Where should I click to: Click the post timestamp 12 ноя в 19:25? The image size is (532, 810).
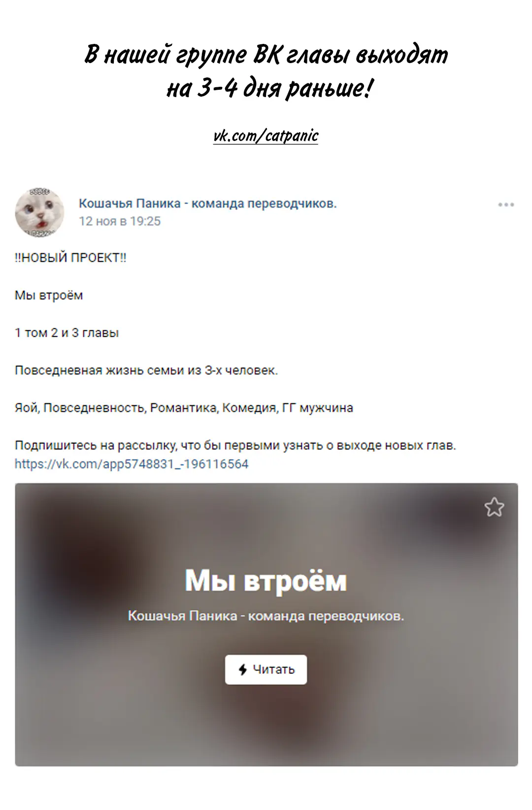(120, 221)
